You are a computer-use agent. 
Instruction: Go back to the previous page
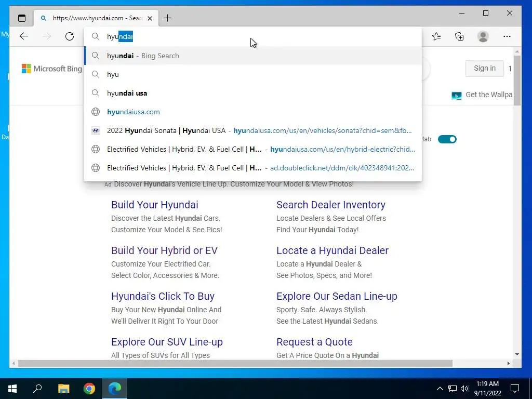[24, 36]
